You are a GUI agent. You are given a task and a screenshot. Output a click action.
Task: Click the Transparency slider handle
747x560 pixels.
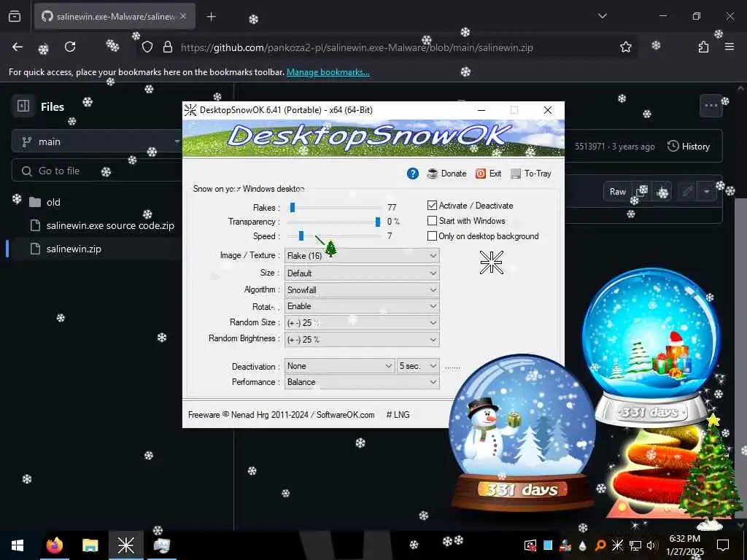point(378,222)
